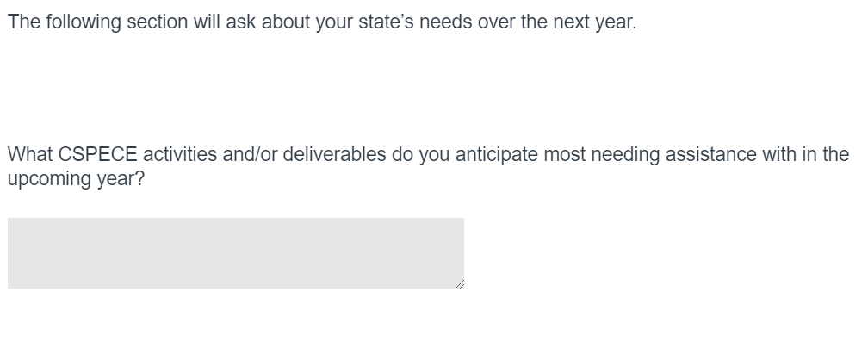
Task: Click the resize handle of the text area
Action: [459, 283]
